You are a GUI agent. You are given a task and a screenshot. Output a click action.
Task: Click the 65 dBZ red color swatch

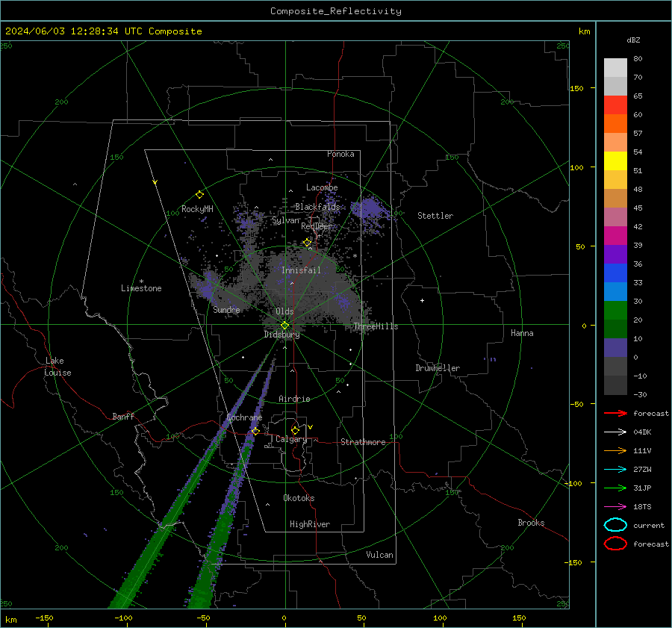pyautogui.click(x=615, y=105)
